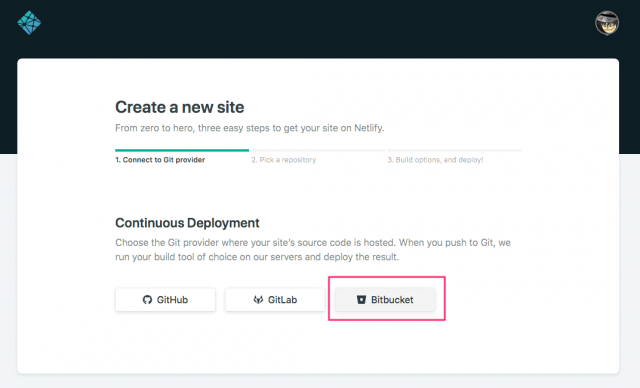Screen dimensions: 640x388
Task: Click the "From zero to hero" subtitle text
Action: point(249,128)
